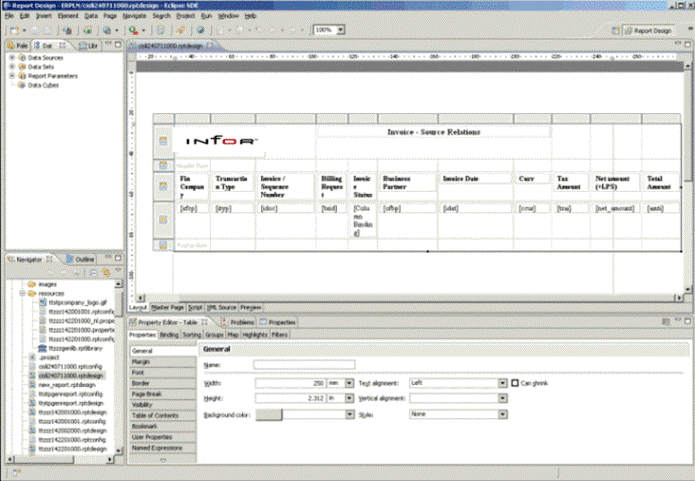695x481 pixels.
Task: Select the ttstpcompany_logo.gif image file
Action: 76,301
